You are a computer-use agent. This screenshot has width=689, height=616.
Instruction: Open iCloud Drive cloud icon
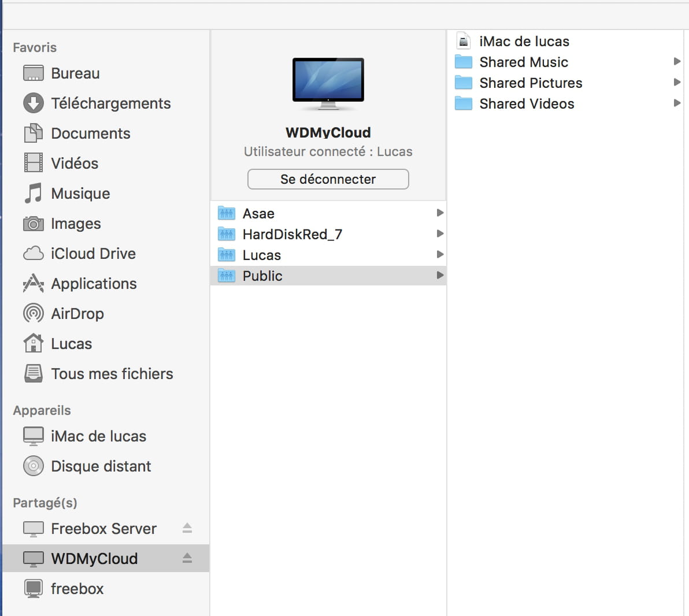coord(34,254)
